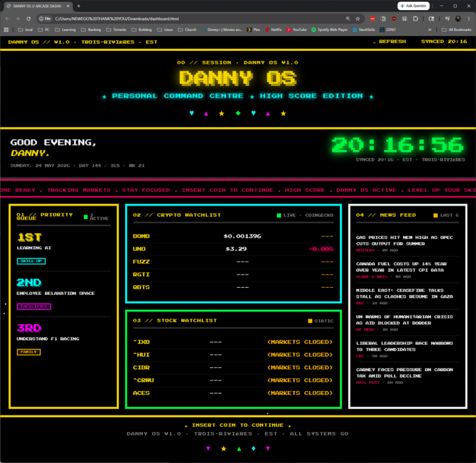
Task: Expand the Building bookmarks folder
Action: point(141,30)
